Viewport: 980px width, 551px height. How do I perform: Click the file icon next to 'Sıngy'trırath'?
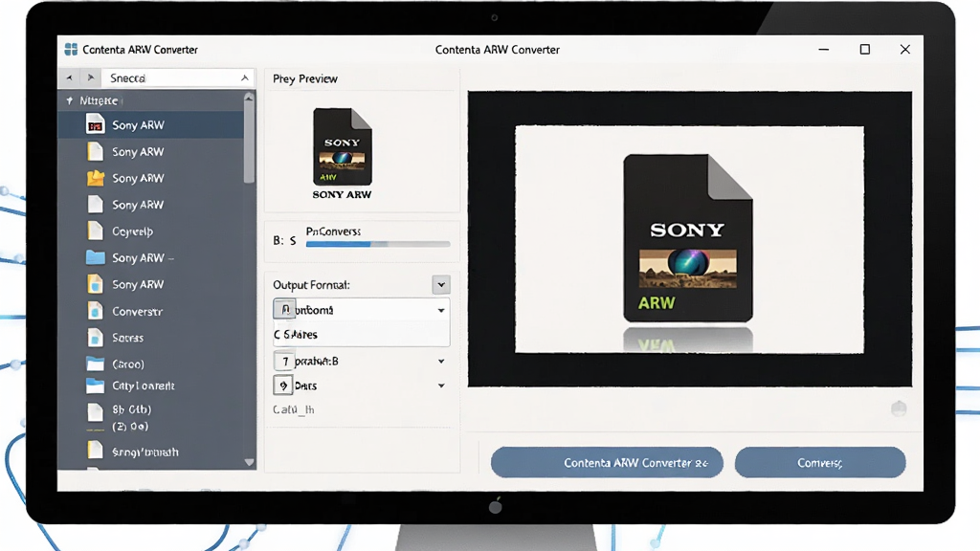click(95, 450)
